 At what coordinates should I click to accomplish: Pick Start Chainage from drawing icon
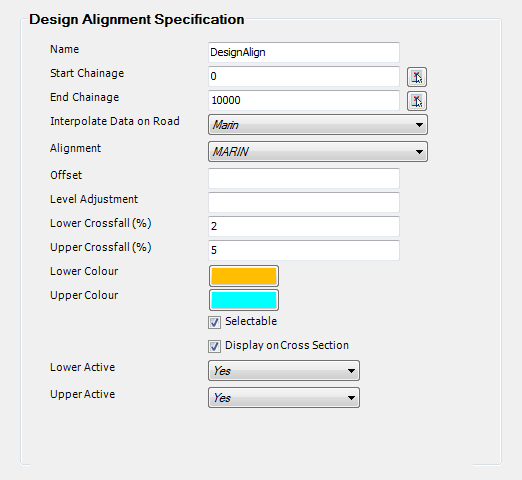(x=417, y=77)
